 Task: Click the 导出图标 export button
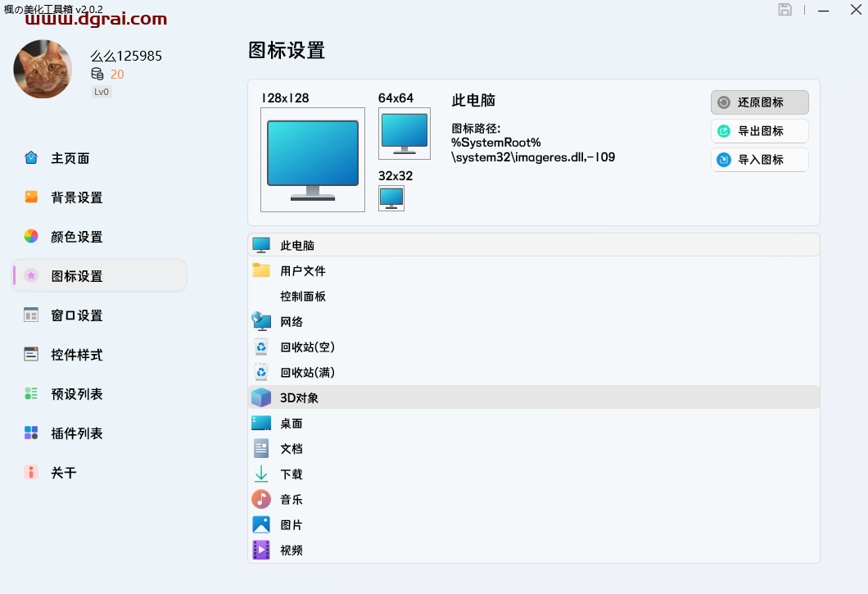(x=760, y=131)
